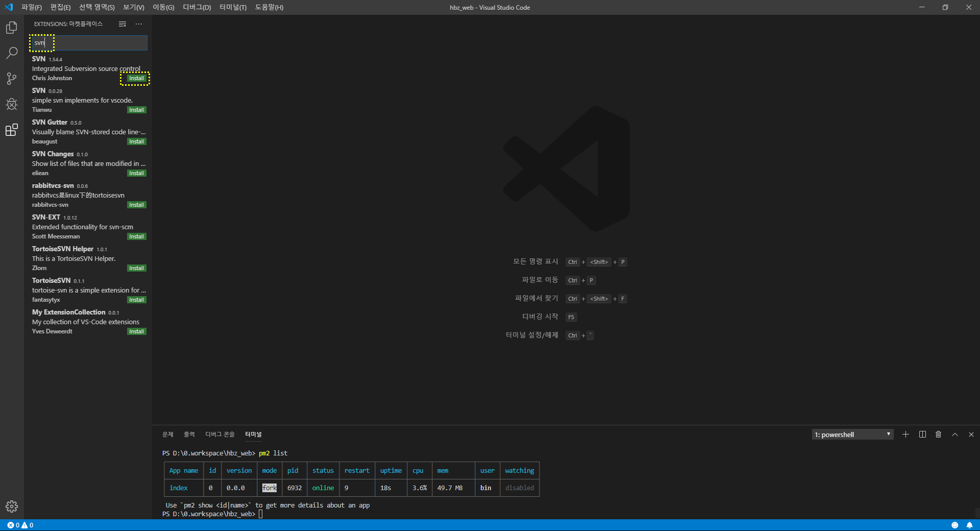980x531 pixels.
Task: Open the 터미널(T) menu
Action: (233, 7)
